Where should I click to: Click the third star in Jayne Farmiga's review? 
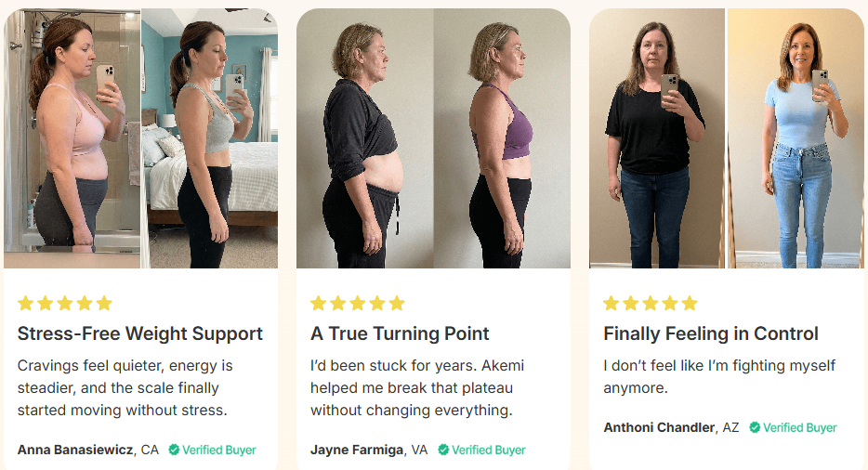(x=358, y=304)
